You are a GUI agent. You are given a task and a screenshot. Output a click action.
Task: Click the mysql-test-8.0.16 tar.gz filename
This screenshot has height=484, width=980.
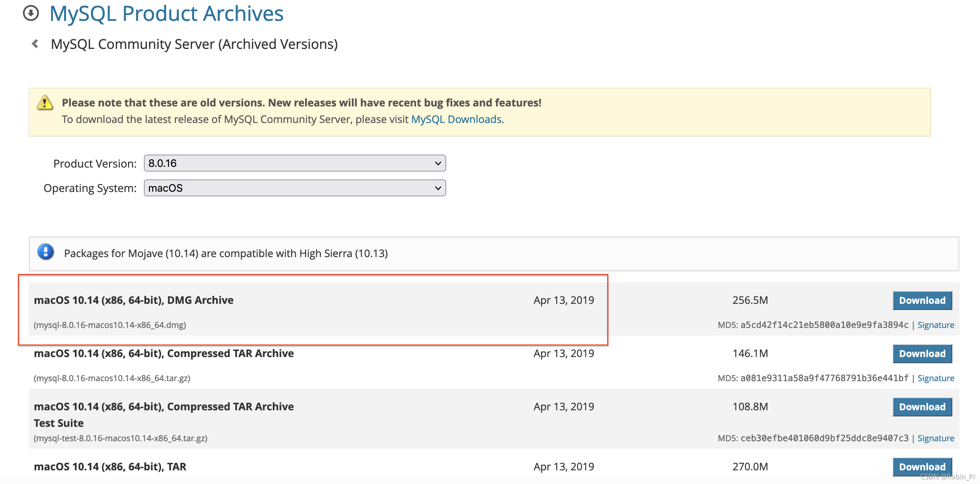121,438
